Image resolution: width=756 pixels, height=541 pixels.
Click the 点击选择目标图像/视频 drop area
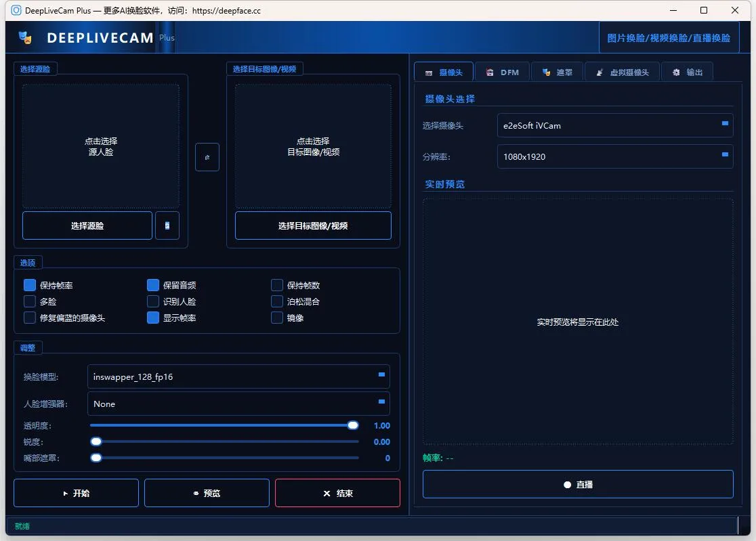point(313,146)
